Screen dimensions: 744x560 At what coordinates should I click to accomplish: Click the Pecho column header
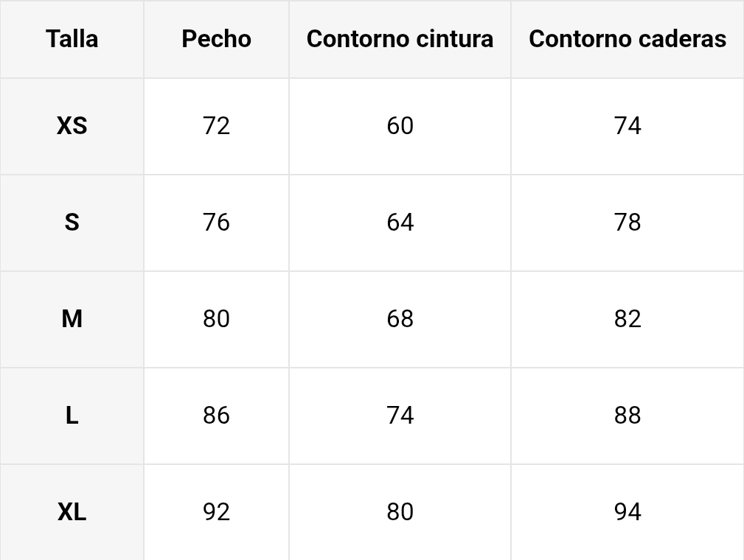(x=216, y=39)
